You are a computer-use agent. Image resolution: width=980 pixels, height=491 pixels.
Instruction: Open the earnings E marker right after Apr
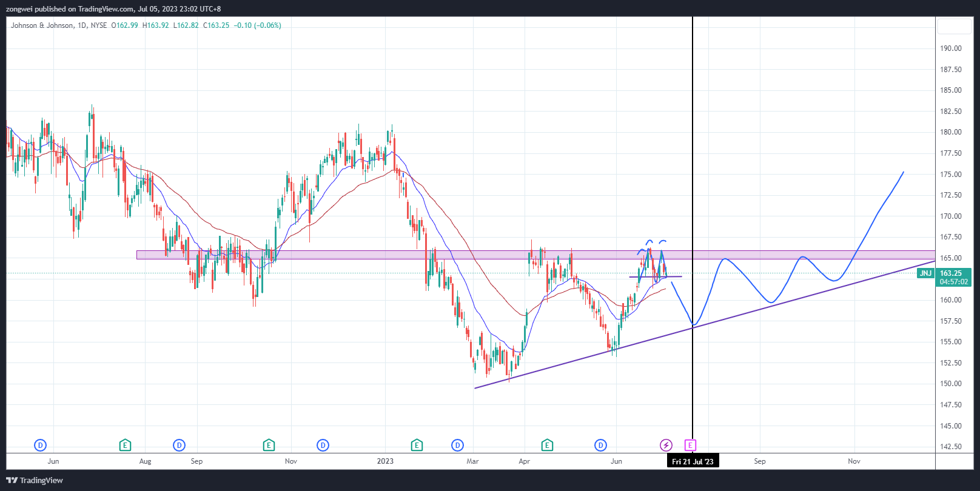coord(547,446)
